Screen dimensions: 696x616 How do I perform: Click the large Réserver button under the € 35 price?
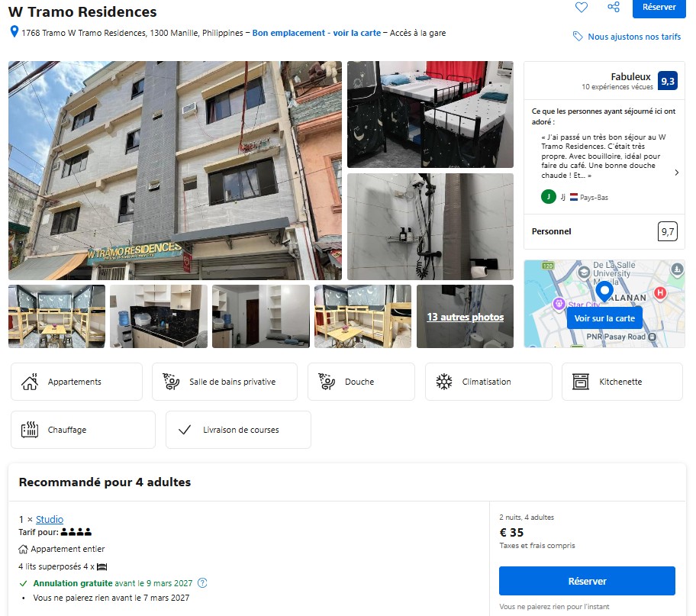click(587, 581)
